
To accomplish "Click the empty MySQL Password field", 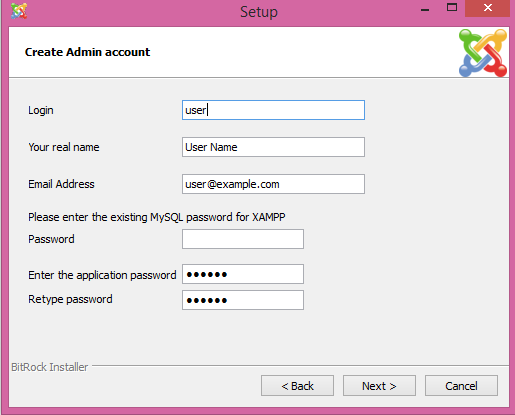I will pos(243,239).
